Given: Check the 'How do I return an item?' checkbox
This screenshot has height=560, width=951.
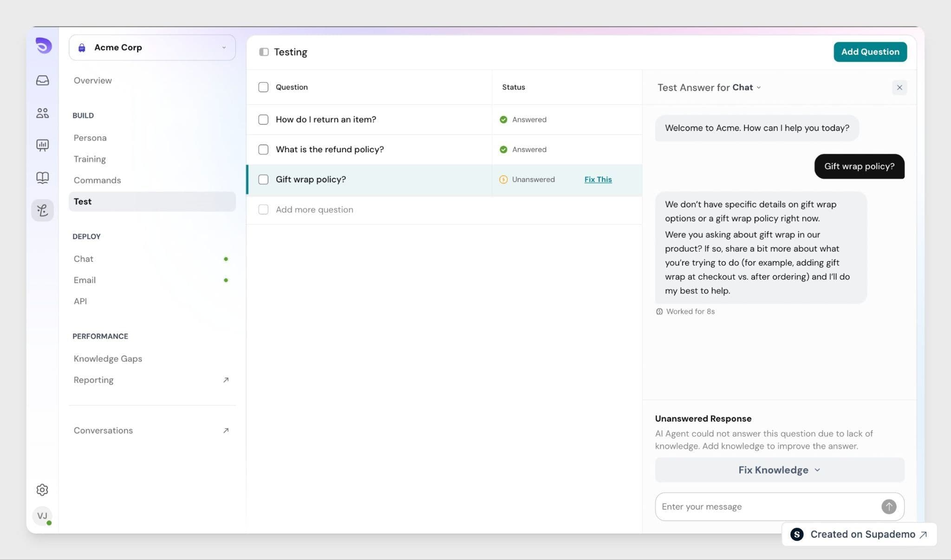Looking at the screenshot, I should click(263, 120).
